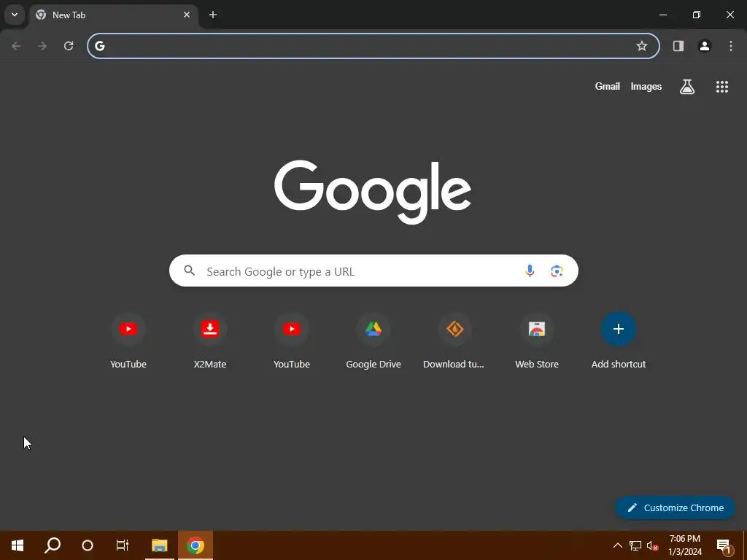Viewport: 747px width, 560px height.
Task: Open the Chrome side panel
Action: [x=678, y=46]
